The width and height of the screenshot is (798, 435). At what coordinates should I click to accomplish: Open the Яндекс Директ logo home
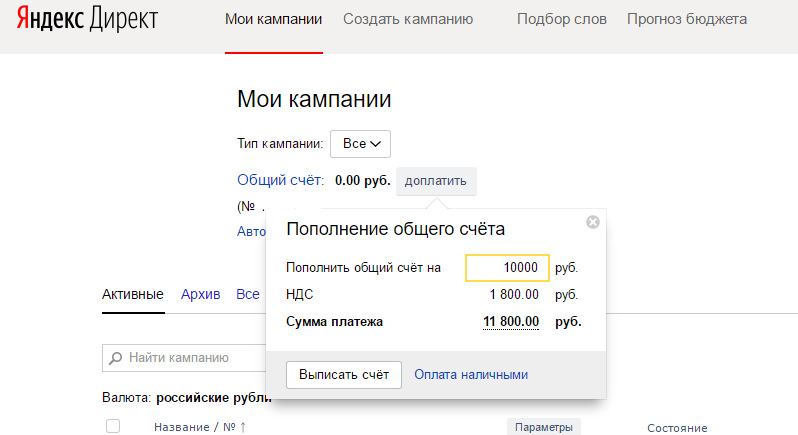click(x=87, y=19)
